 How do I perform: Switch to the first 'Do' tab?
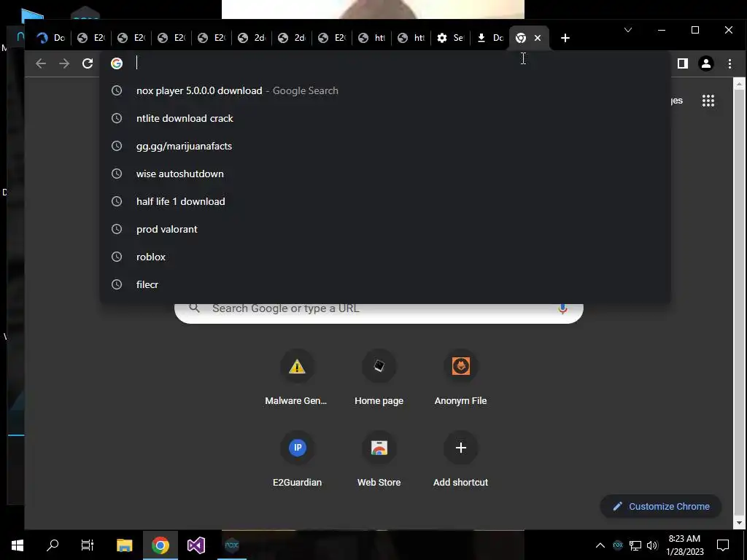coord(50,38)
